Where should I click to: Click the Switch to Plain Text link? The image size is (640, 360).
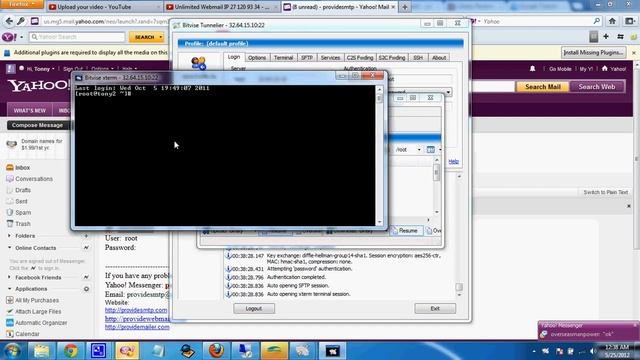[x=606, y=192]
